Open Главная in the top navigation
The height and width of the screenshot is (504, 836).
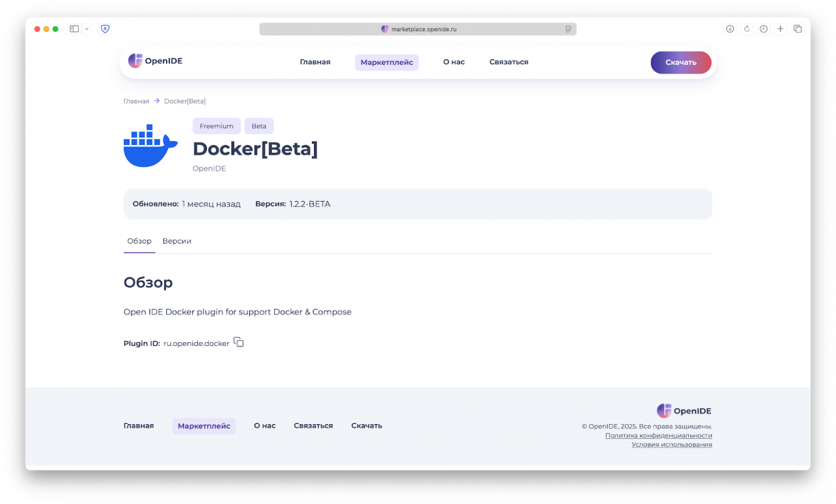click(315, 62)
